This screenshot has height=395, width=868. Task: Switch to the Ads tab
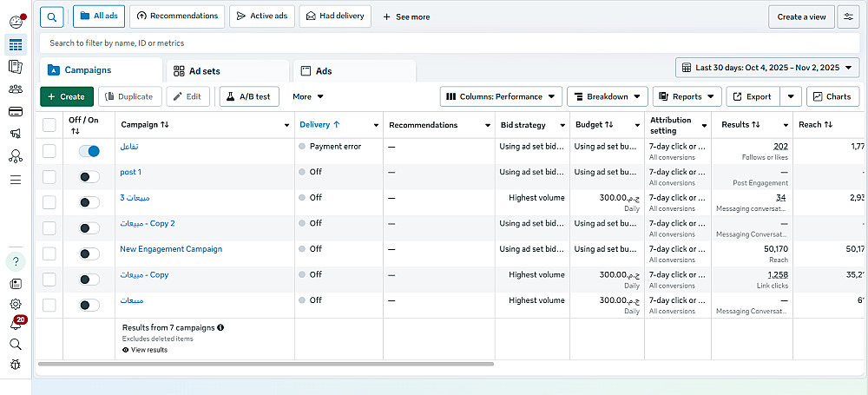click(x=354, y=71)
